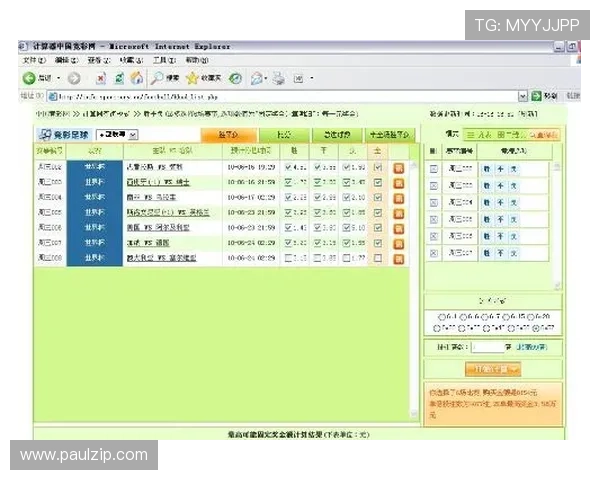Delete last selected match 周三007 via X icon
The height and width of the screenshot is (480, 600).
coord(434,253)
